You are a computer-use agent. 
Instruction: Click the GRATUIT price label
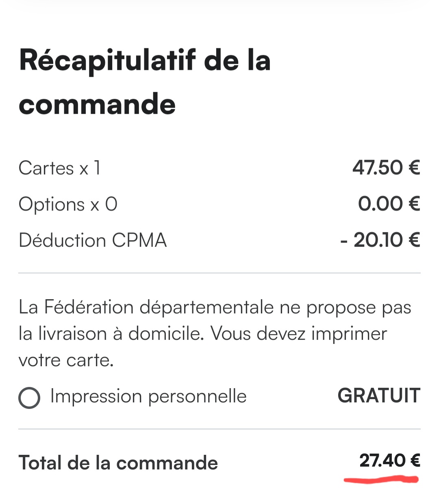(379, 396)
